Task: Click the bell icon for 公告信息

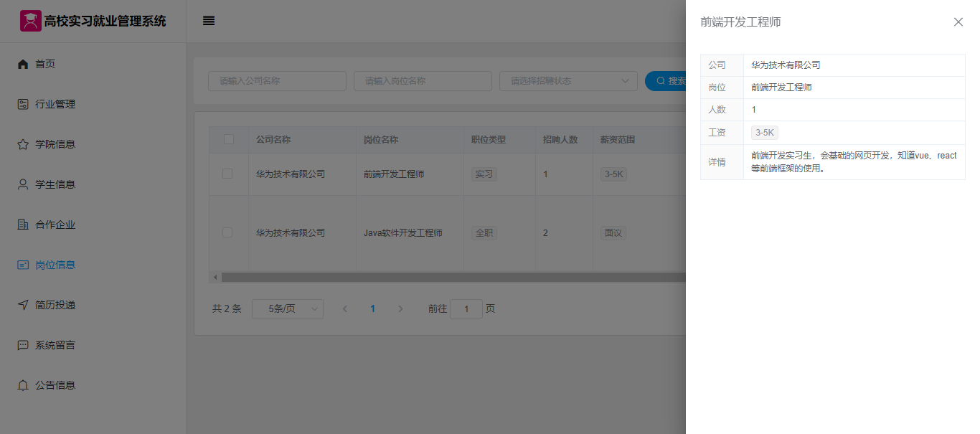Action: [x=23, y=385]
